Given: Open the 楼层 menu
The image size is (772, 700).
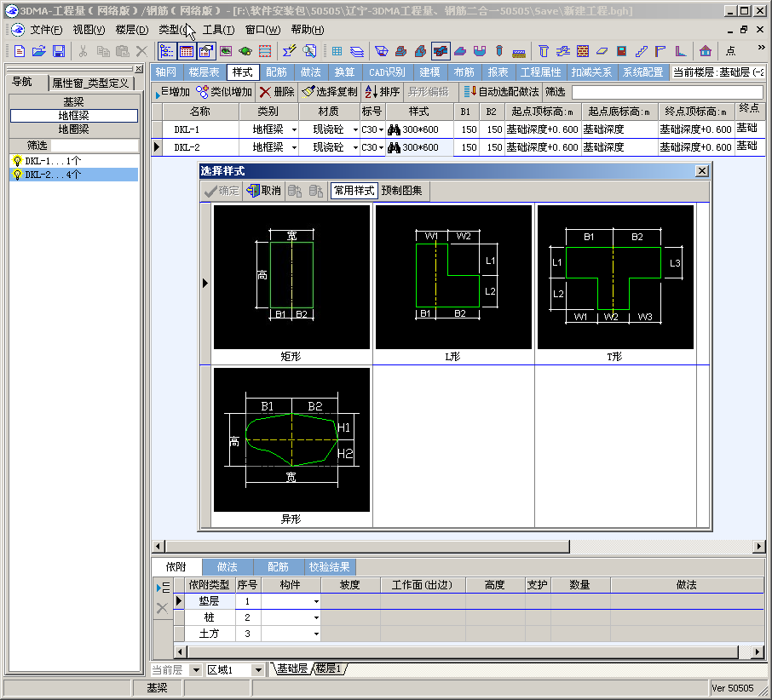Looking at the screenshot, I should [x=131, y=30].
